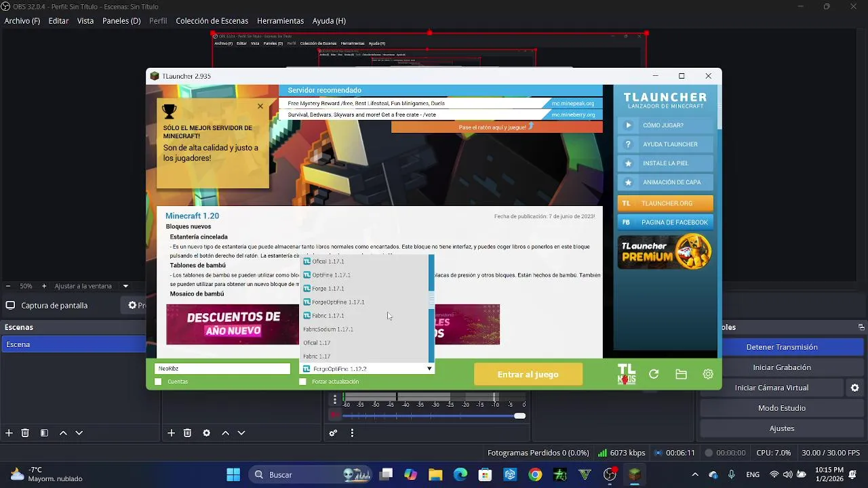Open OBS Ajustes button

pyautogui.click(x=782, y=428)
